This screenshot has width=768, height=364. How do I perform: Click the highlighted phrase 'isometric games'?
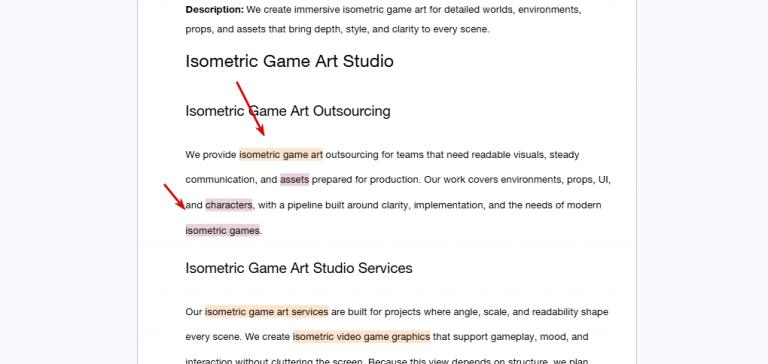(223, 230)
